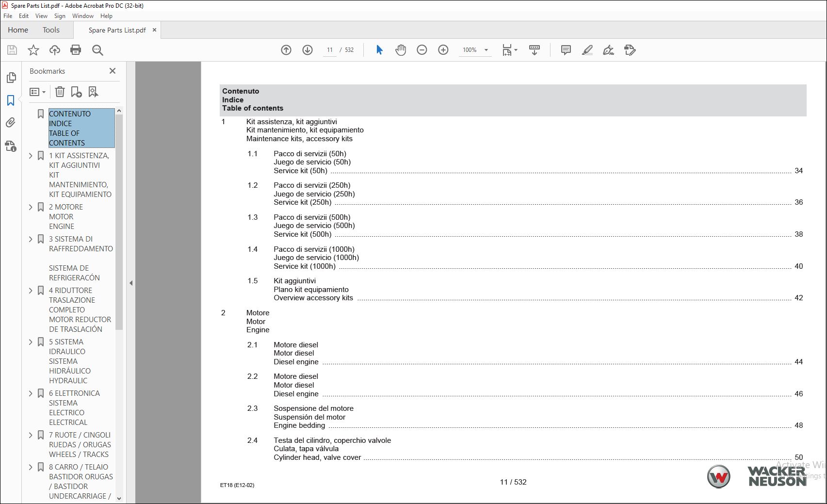
Task: Expand the 5 SISTEMA IDRAULICO bookmark
Action: click(x=31, y=342)
